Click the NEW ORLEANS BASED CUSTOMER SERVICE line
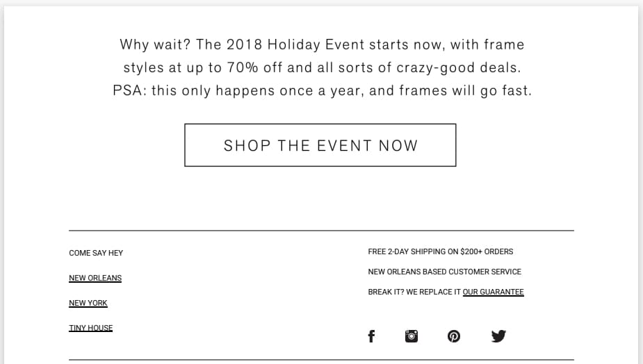Screen dimensions: 643x364 [x=444, y=272]
